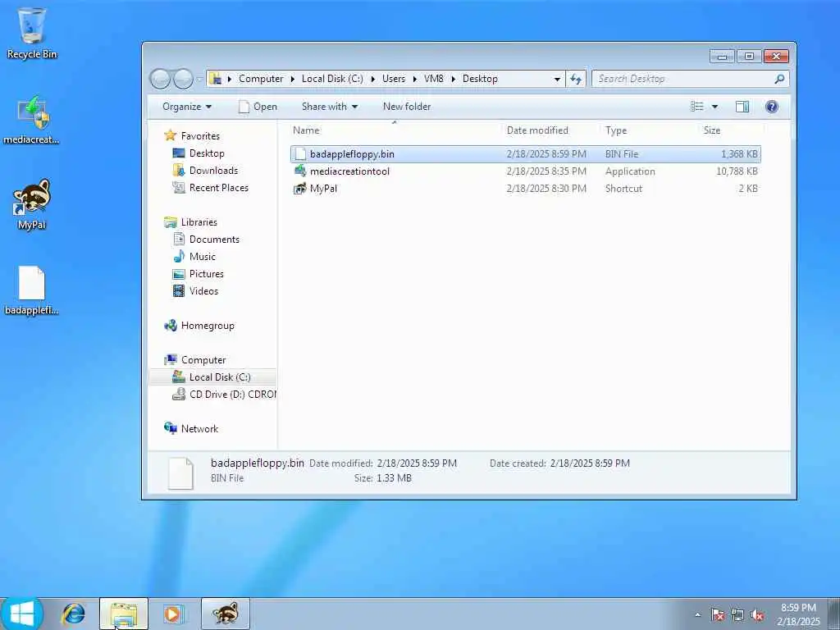The image size is (840, 630).
Task: Select the MyPal raccoon desktop shortcut
Action: pos(32,204)
